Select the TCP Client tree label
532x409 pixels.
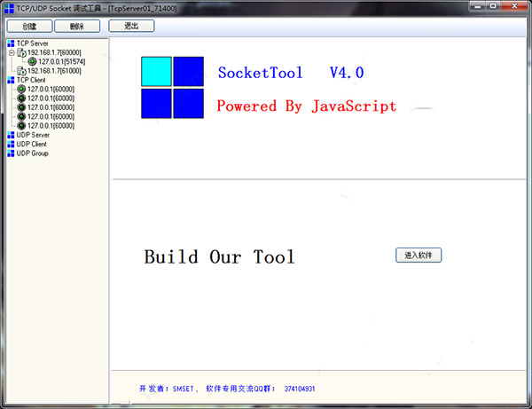pyautogui.click(x=31, y=80)
